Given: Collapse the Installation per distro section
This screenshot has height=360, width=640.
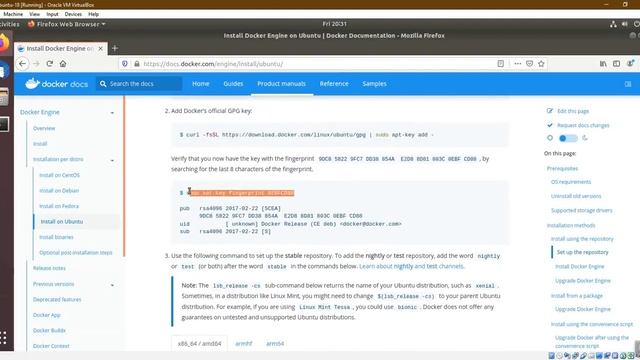Looking at the screenshot, I should pos(112,160).
